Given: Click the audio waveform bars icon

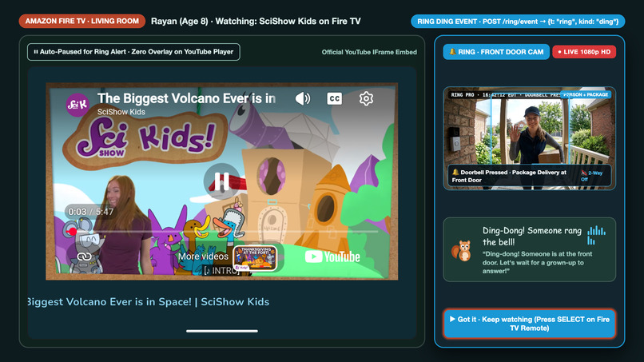Looking at the screenshot, I should tap(596, 236).
